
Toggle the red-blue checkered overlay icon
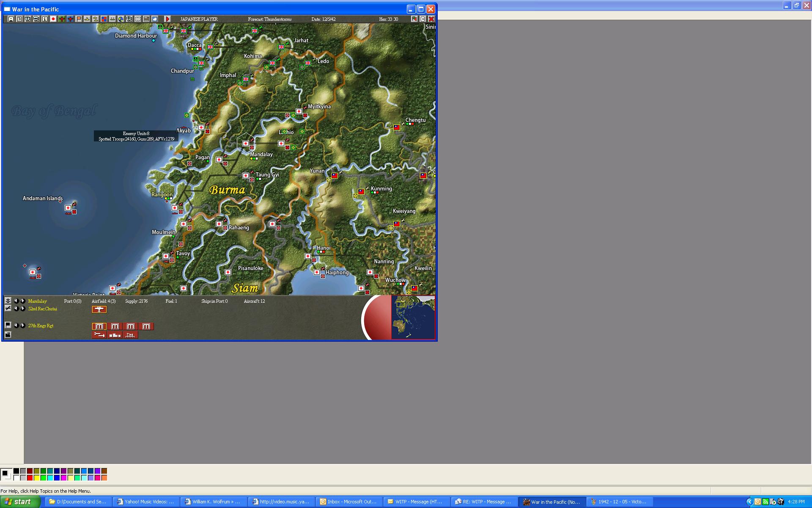coord(104,19)
